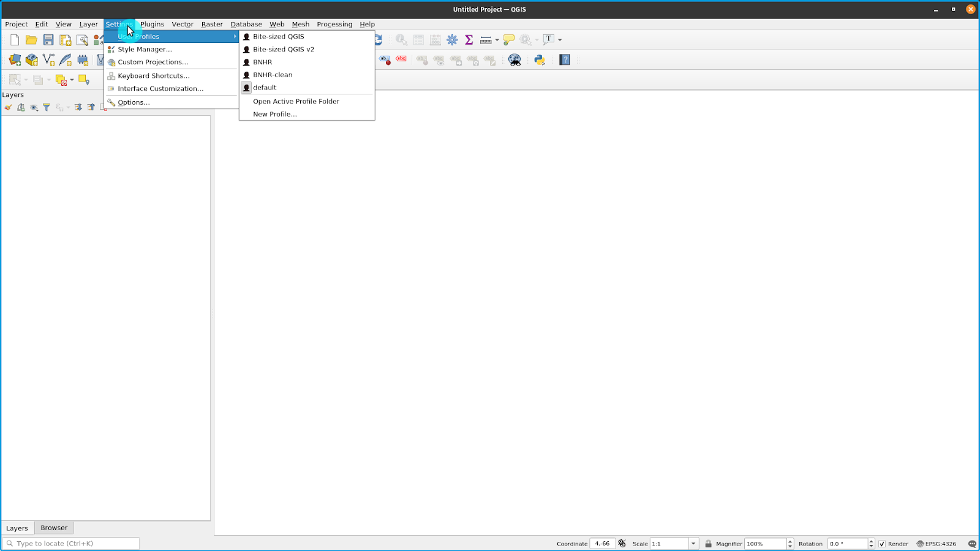This screenshot has width=980, height=551.
Task: Open the Scale dropdown
Action: coord(693,544)
